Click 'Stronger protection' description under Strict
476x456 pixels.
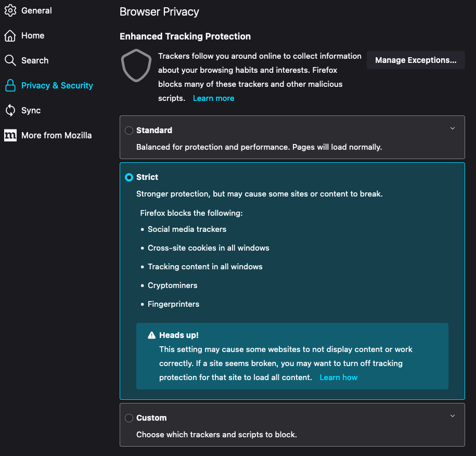point(259,194)
